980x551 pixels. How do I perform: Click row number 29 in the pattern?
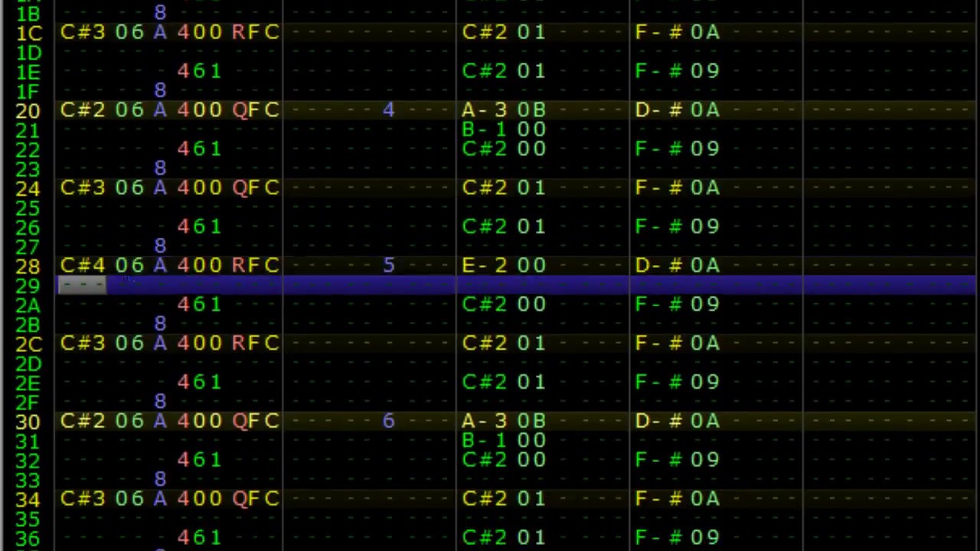point(28,286)
